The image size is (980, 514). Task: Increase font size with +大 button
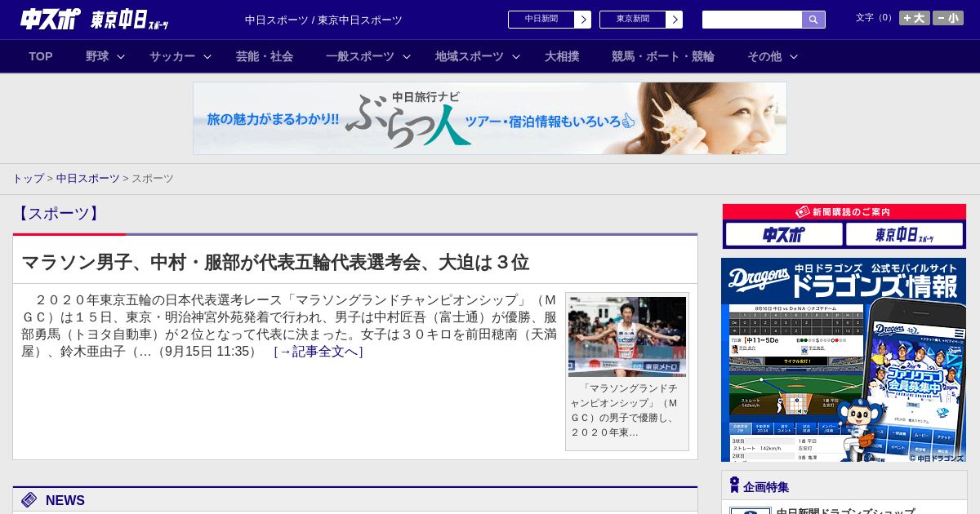915,18
